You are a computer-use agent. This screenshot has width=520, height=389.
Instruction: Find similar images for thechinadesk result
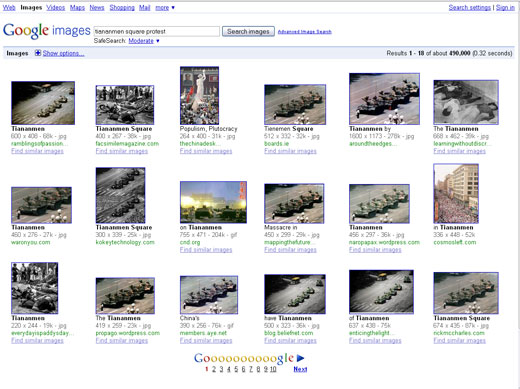(206, 151)
